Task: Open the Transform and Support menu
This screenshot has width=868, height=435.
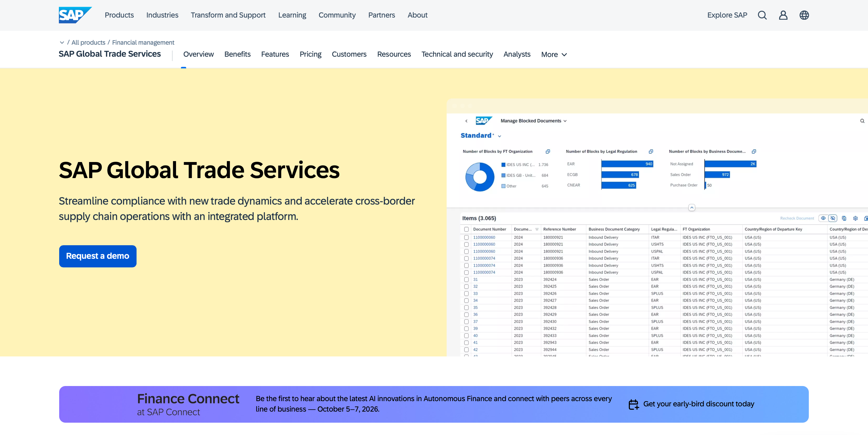Action: 228,15
